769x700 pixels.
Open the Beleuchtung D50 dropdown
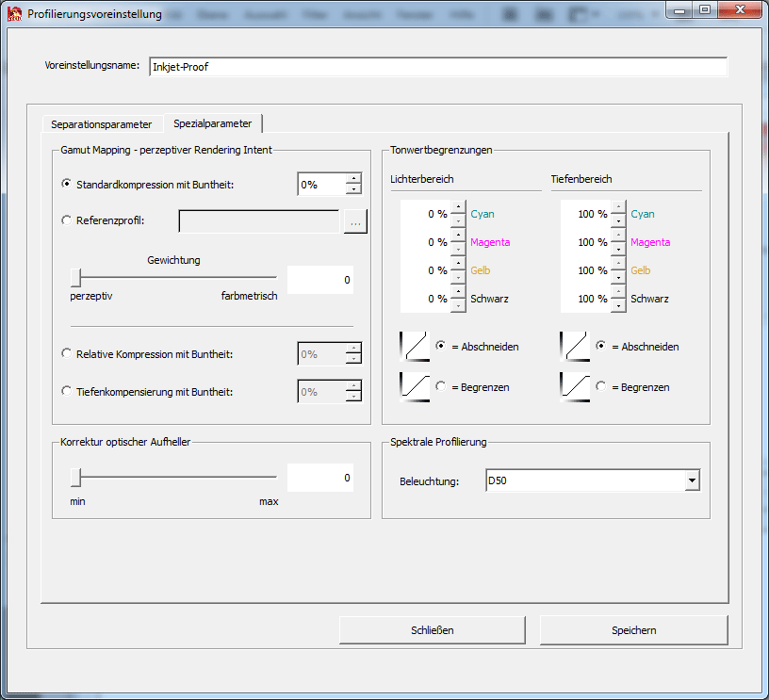692,481
